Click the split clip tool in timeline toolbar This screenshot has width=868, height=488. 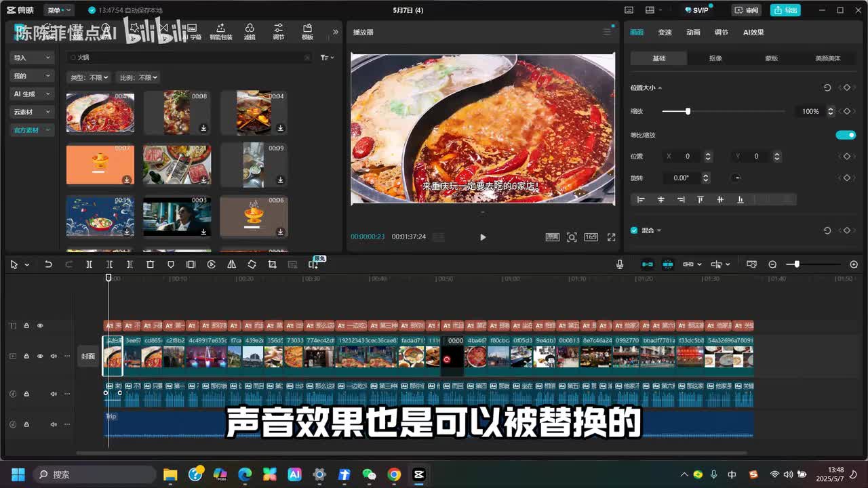[x=89, y=264]
